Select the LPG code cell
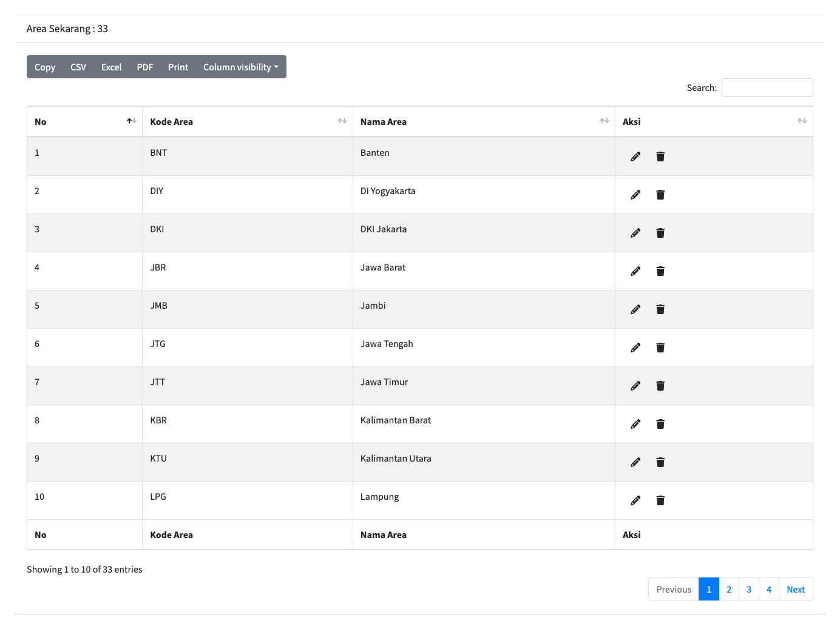Image resolution: width=840 pixels, height=629 pixels. [248, 500]
